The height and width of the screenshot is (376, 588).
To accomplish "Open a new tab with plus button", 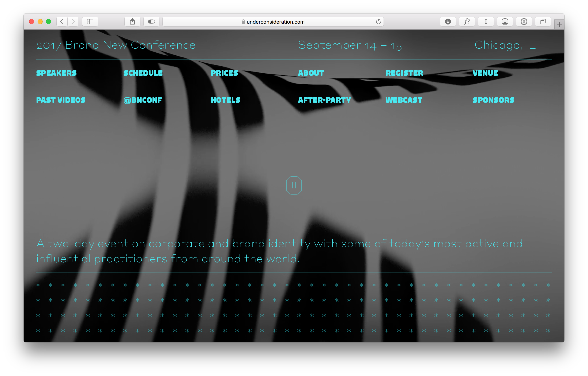I will [x=559, y=25].
